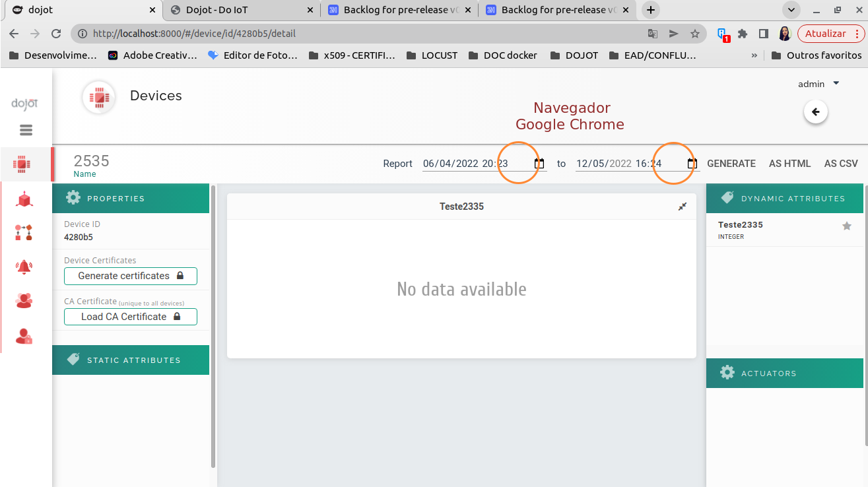The height and width of the screenshot is (487, 868).
Task: Toggle the star on the Teste2335 attribute
Action: (847, 226)
